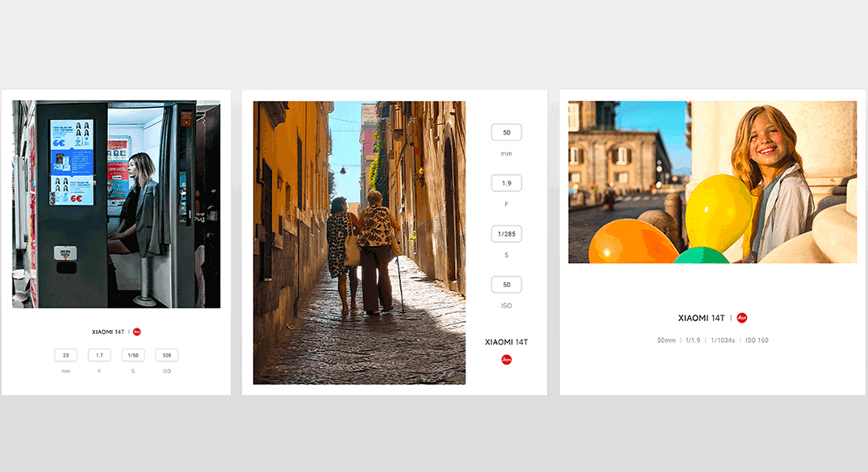Click XIAOMI 14T text below balloon photo
The width and height of the screenshot is (868, 472).
(x=701, y=318)
